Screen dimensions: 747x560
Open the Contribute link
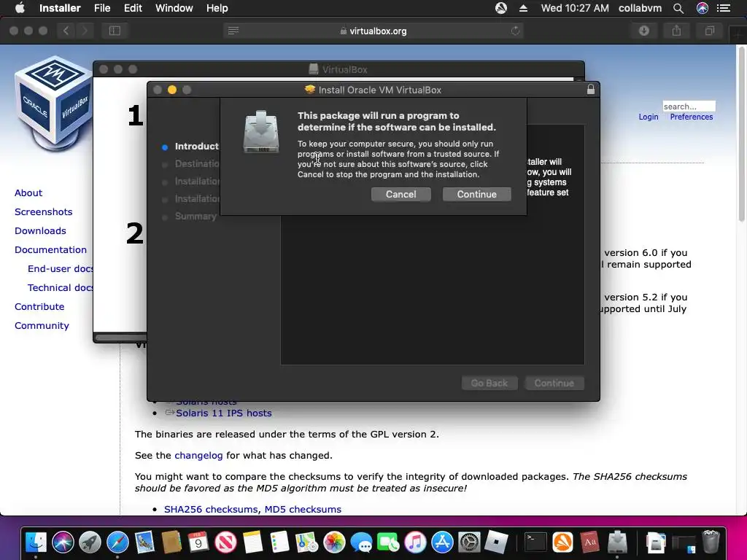(39, 307)
